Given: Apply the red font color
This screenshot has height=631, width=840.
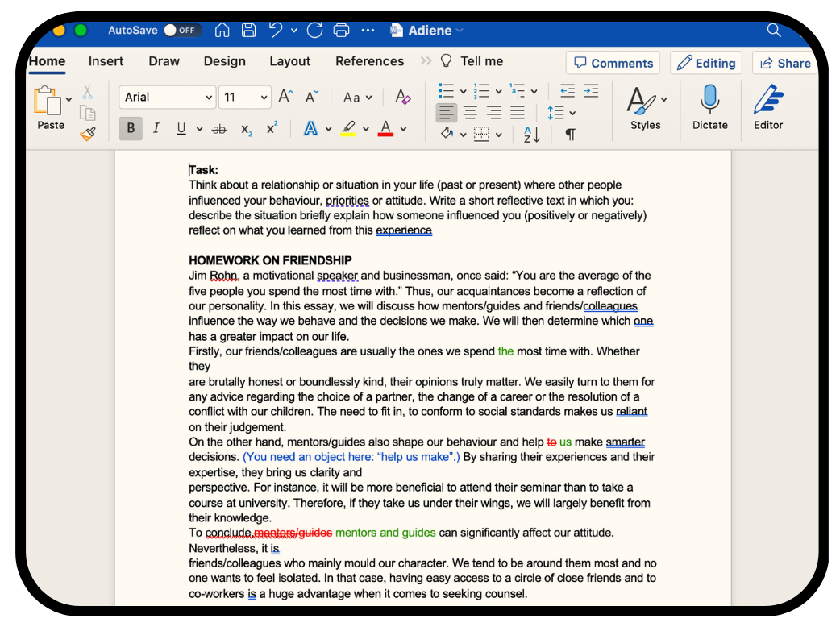Looking at the screenshot, I should click(x=385, y=129).
